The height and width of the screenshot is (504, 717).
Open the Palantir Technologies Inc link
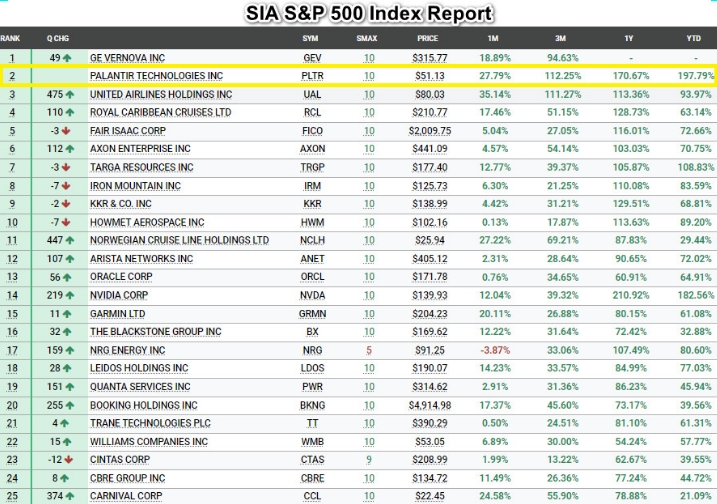156,76
